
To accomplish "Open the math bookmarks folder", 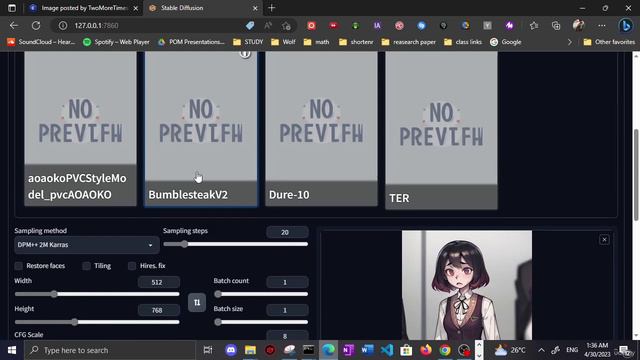I will [316, 42].
